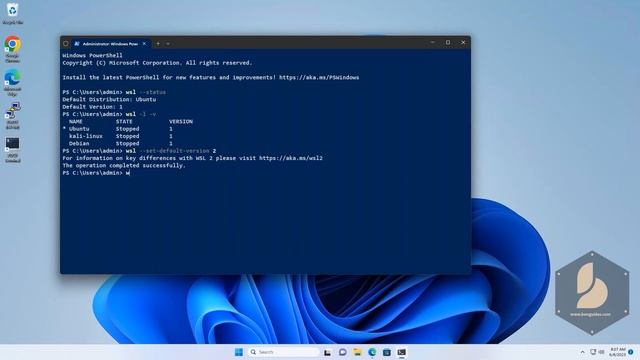Click the 'VERSION' column header text
640x360 pixels.
[x=181, y=121]
